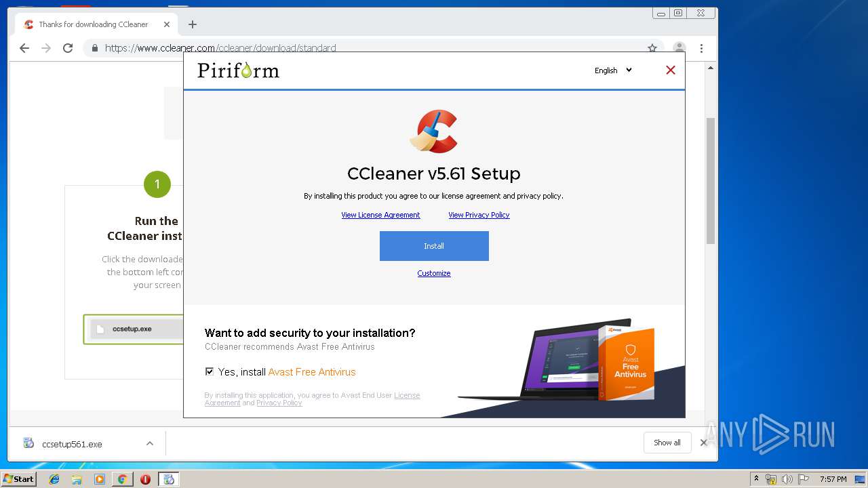This screenshot has width=868, height=488.
Task: Click the network tray icon
Action: click(771, 479)
